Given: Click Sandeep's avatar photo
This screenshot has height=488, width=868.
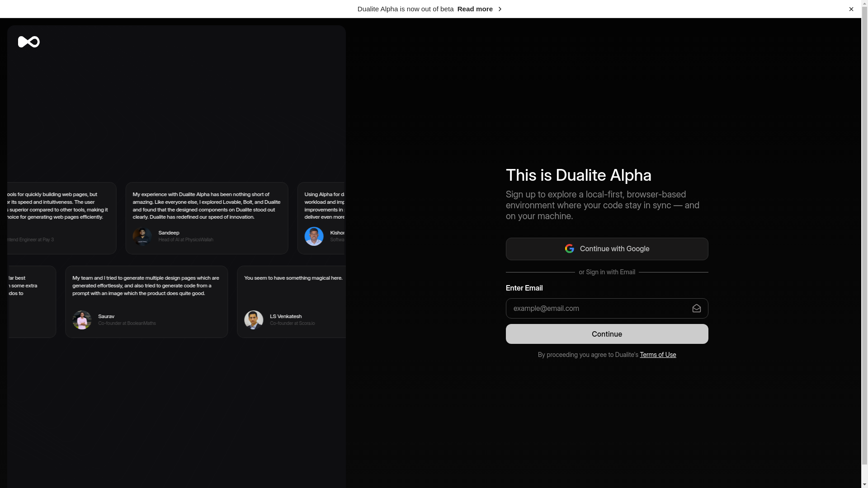Looking at the screenshot, I should tap(142, 236).
